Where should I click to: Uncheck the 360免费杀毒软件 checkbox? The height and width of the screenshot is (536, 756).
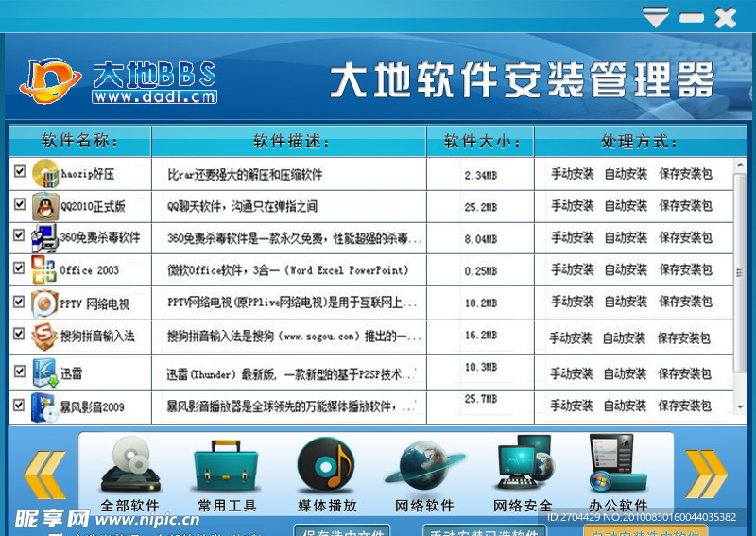pos(19,235)
